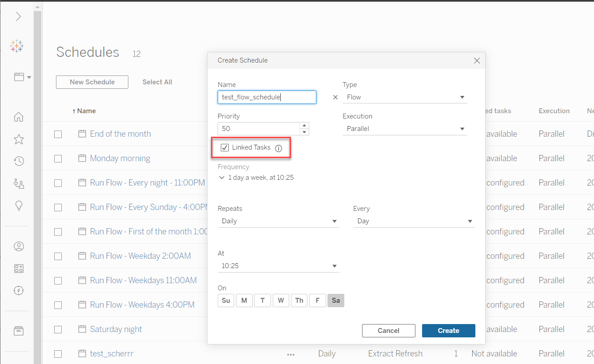This screenshot has height=364, width=594.
Task: Click the Recommendations lightbulb icon
Action: 19,206
